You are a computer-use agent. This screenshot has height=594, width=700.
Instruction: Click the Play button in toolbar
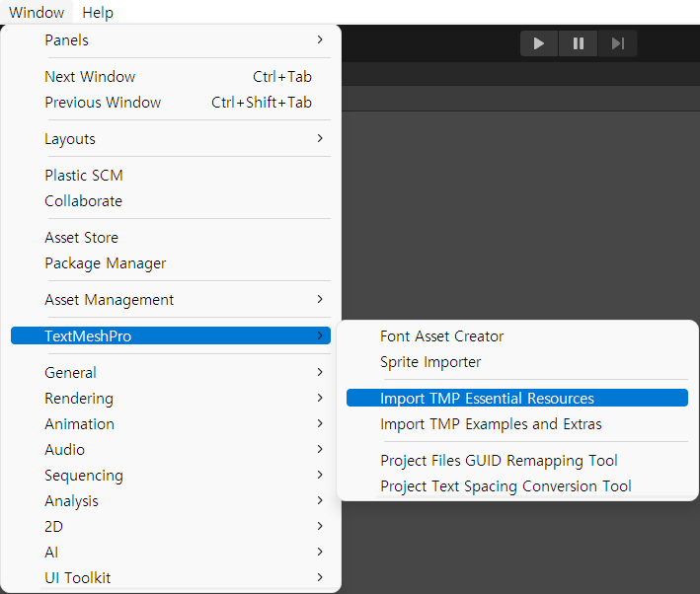coord(539,43)
